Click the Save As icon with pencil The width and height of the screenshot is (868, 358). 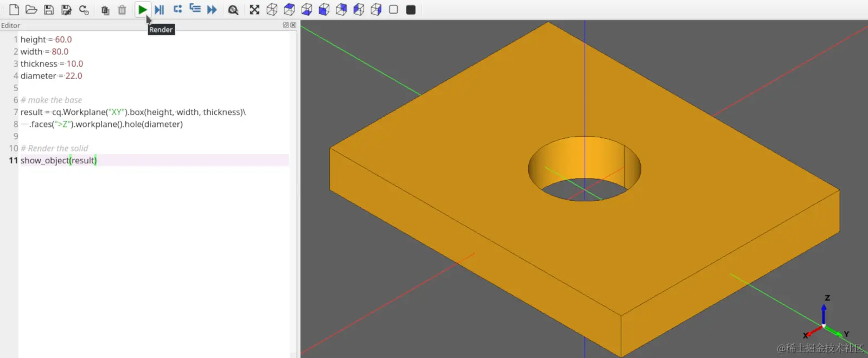coord(66,10)
